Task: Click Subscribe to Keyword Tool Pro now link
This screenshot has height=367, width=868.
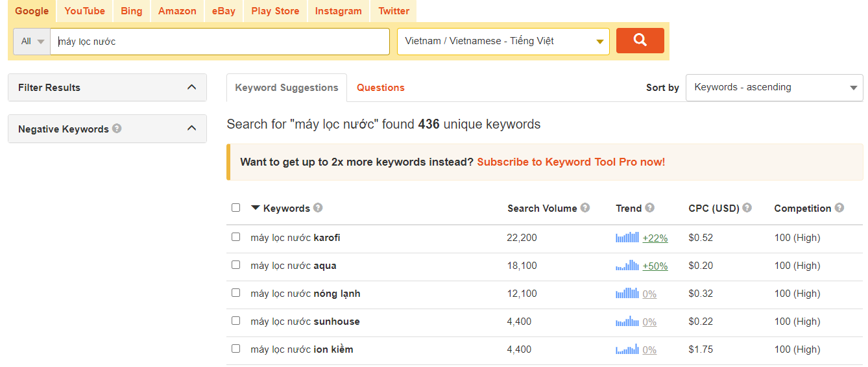Action: pos(571,162)
